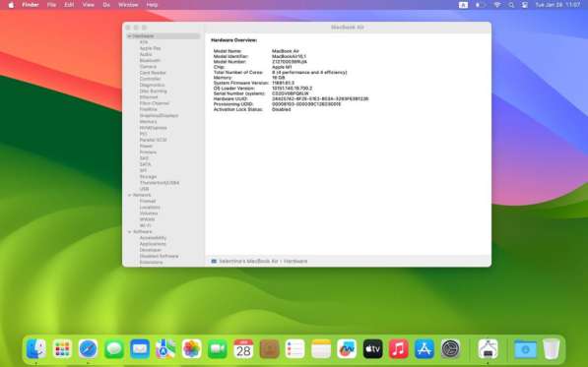Click the menu bar date and time

tap(557, 5)
